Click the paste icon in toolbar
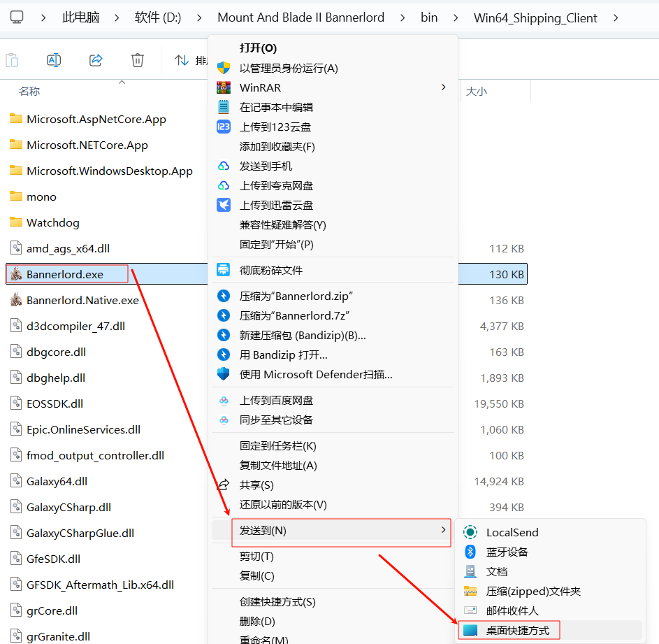Viewport: 659px width, 644px height. [x=12, y=60]
